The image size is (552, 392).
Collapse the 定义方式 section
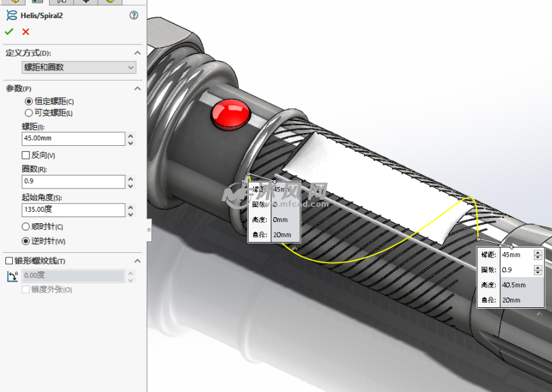click(137, 53)
